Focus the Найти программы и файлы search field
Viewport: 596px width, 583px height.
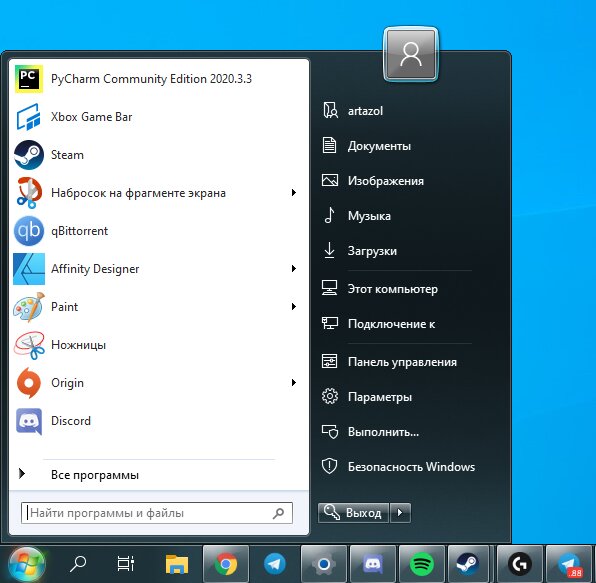point(157,513)
